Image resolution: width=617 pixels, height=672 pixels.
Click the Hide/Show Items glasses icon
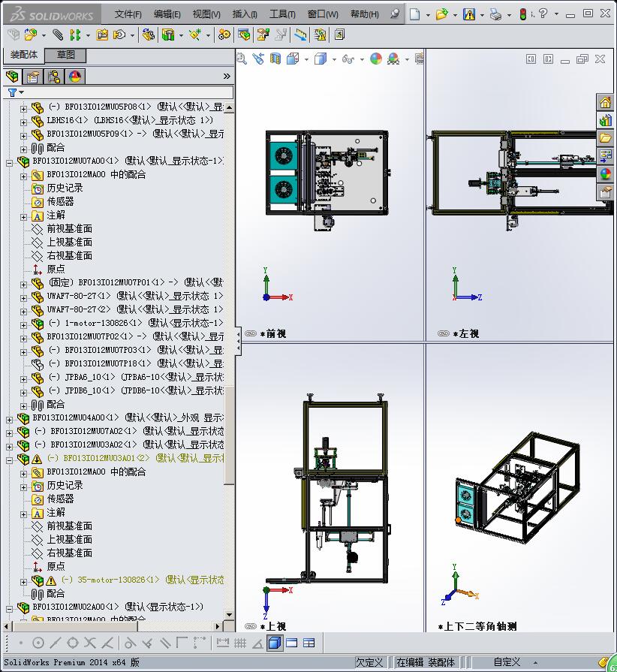pos(348,59)
